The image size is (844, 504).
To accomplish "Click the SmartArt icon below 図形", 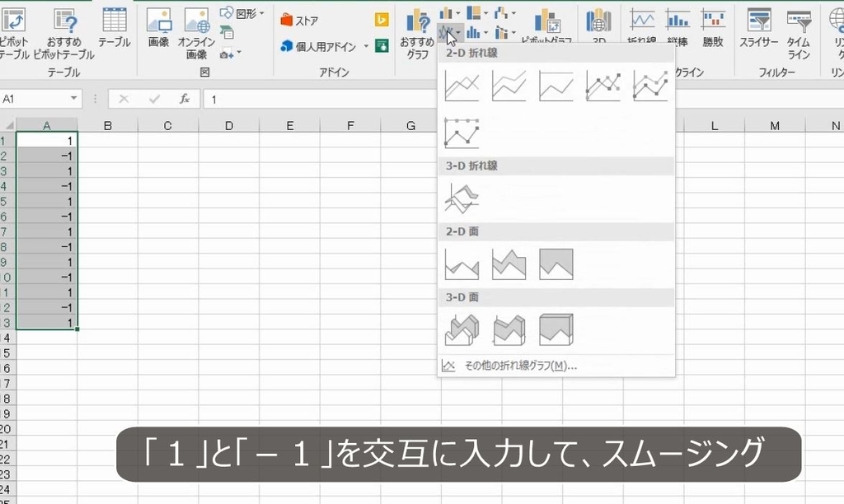I will [227, 33].
